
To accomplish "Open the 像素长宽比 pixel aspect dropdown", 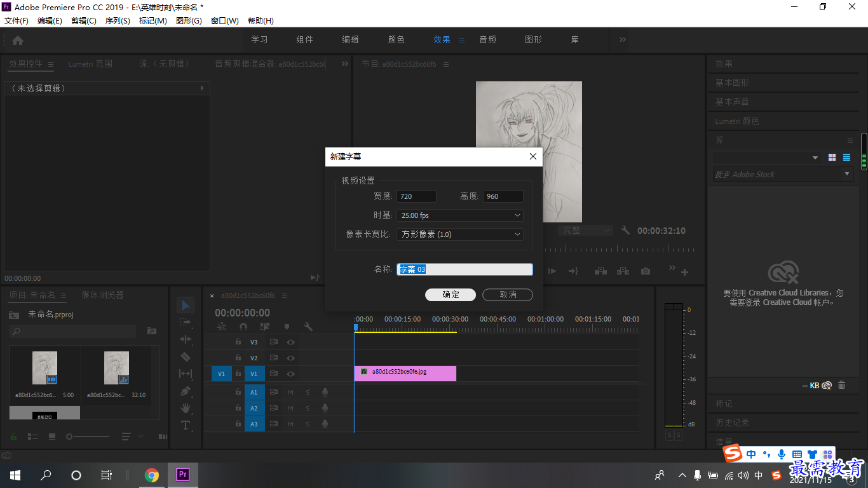I will point(460,234).
